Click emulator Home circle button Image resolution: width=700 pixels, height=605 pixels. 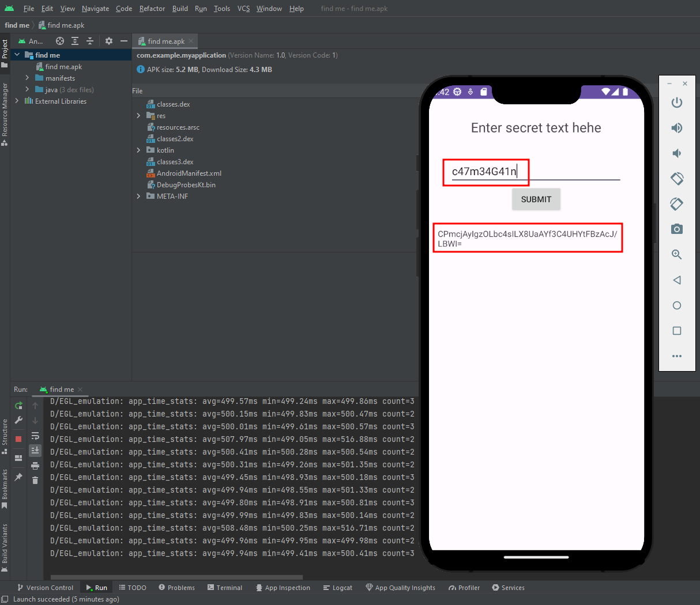point(677,305)
